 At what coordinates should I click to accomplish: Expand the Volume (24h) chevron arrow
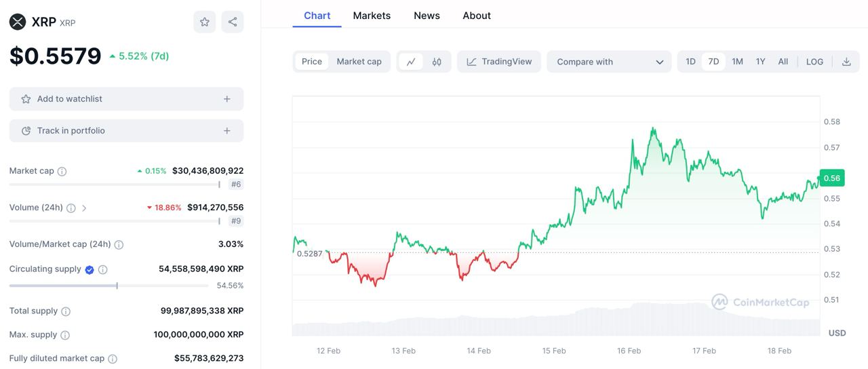coord(84,208)
